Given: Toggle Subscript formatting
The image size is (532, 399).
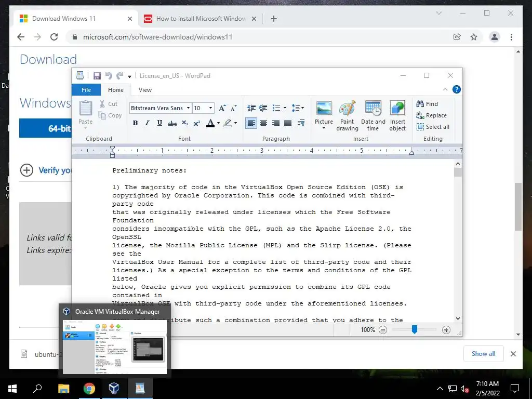Looking at the screenshot, I should pos(184,123).
